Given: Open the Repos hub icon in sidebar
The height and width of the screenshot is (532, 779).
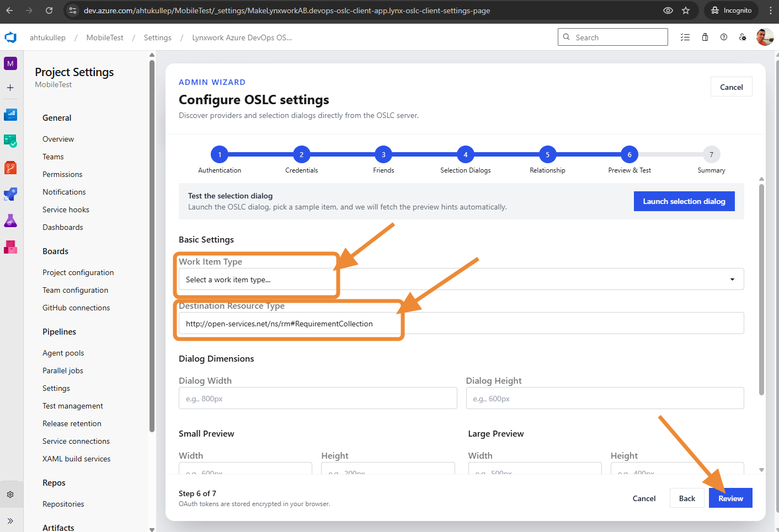Looking at the screenshot, I should coord(10,168).
